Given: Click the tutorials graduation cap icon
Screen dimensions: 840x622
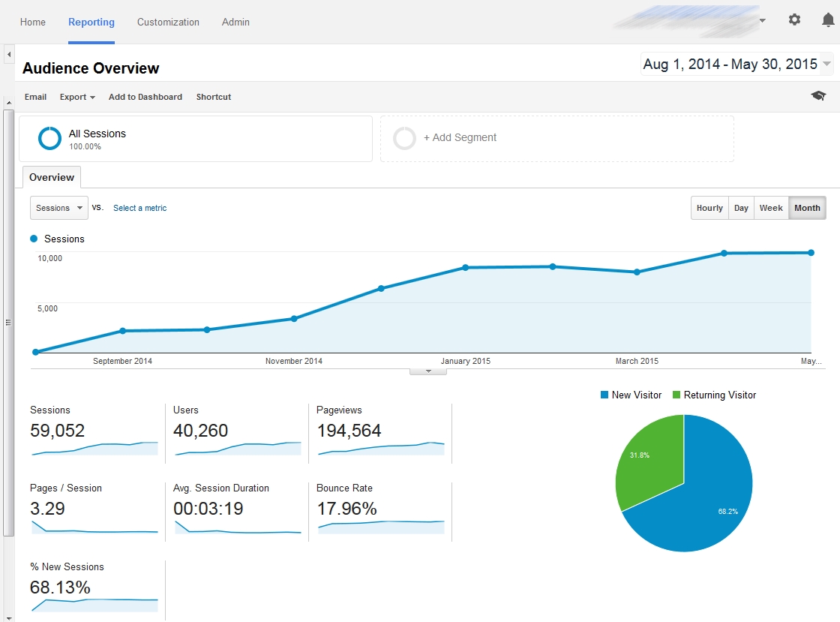Looking at the screenshot, I should (818, 96).
